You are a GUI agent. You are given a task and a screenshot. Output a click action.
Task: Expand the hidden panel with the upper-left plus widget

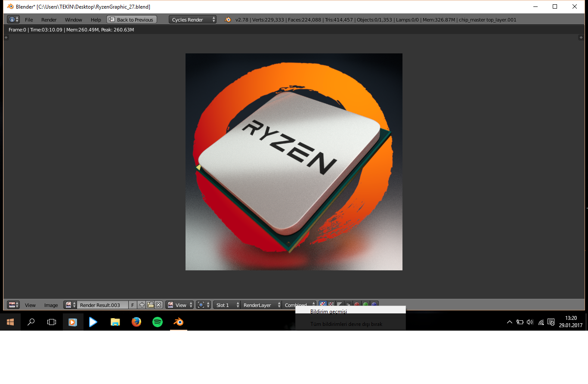pos(6,38)
